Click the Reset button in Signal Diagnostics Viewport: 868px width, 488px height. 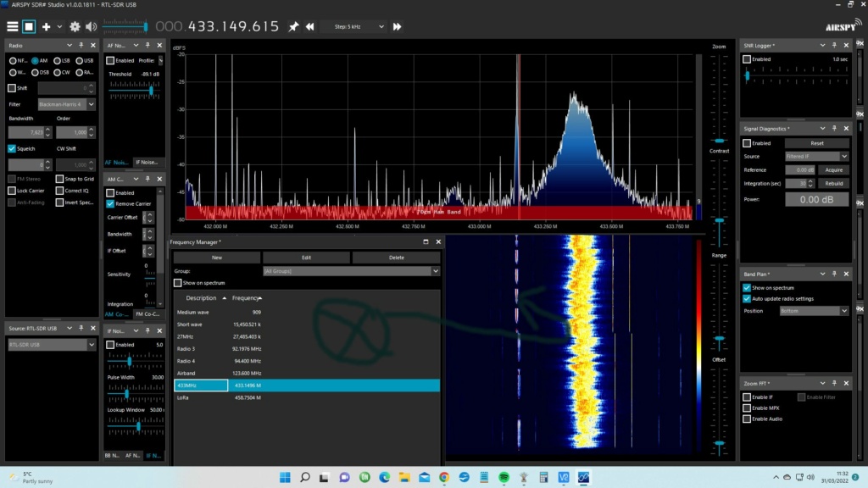[817, 142]
